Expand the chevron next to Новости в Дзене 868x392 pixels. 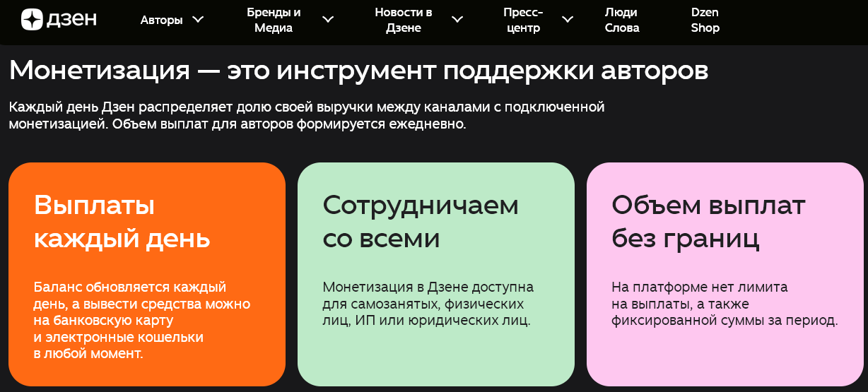coord(457,19)
